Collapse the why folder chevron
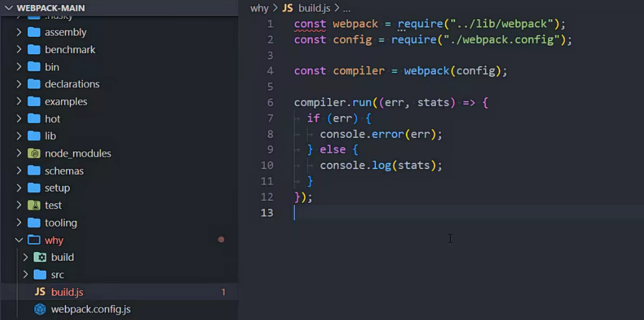Image resolution: width=644 pixels, height=320 pixels. (x=19, y=240)
